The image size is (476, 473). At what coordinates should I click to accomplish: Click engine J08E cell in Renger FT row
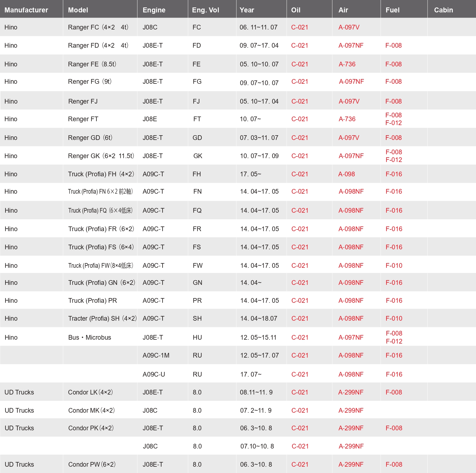pyautogui.click(x=150, y=119)
